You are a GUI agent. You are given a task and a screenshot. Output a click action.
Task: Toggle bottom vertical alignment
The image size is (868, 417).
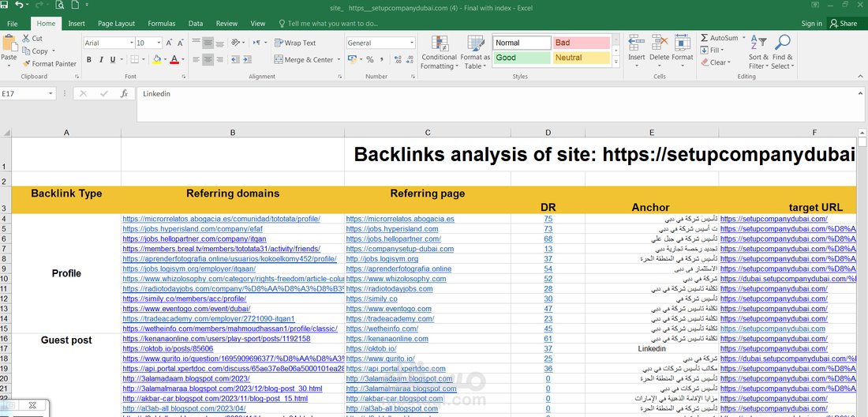[220, 43]
